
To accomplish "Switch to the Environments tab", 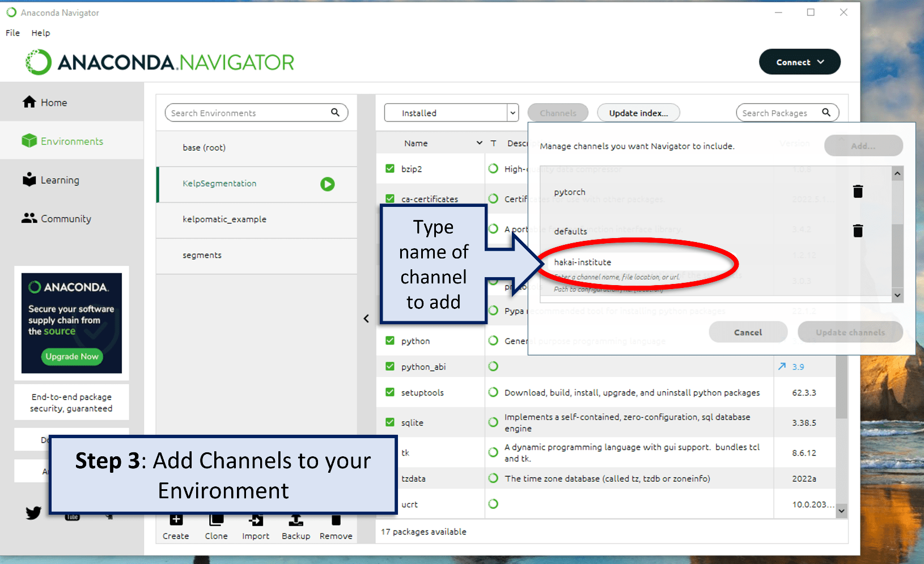I will click(x=72, y=141).
